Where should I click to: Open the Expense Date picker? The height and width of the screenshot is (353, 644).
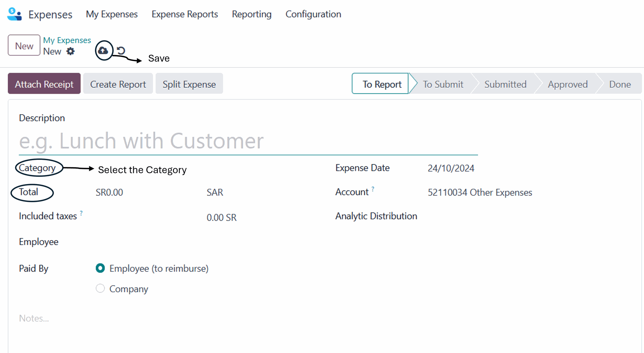point(450,168)
